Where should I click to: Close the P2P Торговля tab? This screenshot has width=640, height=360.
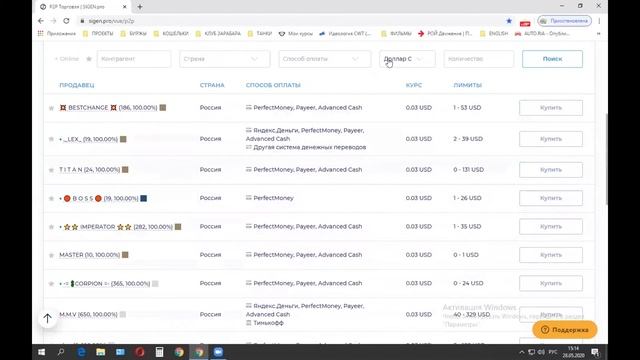point(125,7)
